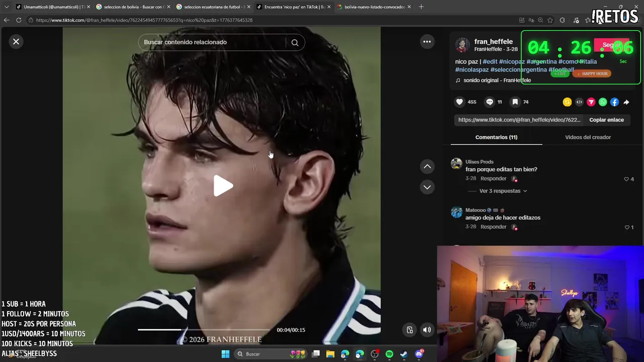Reload the page
Image resolution: width=644 pixels, height=362 pixels.
pyautogui.click(x=19, y=20)
